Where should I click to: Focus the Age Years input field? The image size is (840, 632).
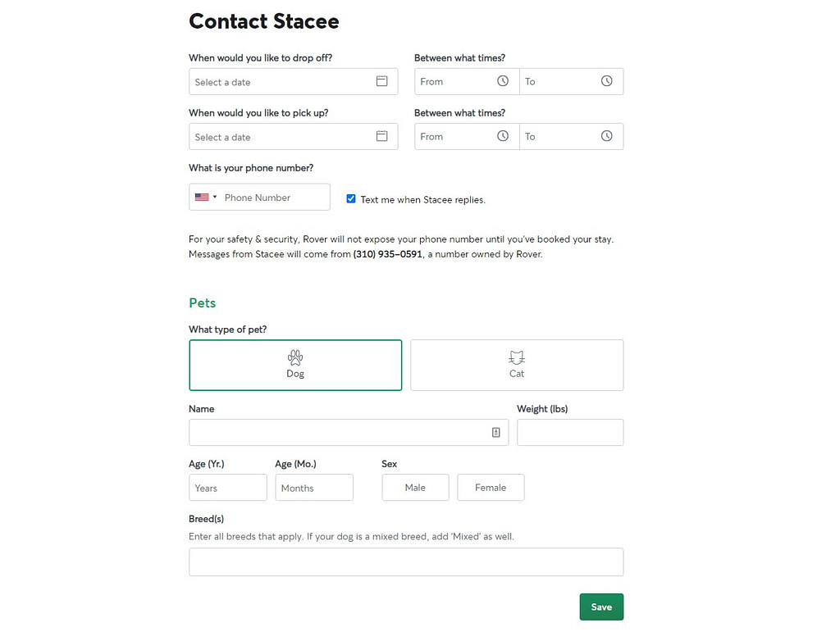click(x=228, y=488)
